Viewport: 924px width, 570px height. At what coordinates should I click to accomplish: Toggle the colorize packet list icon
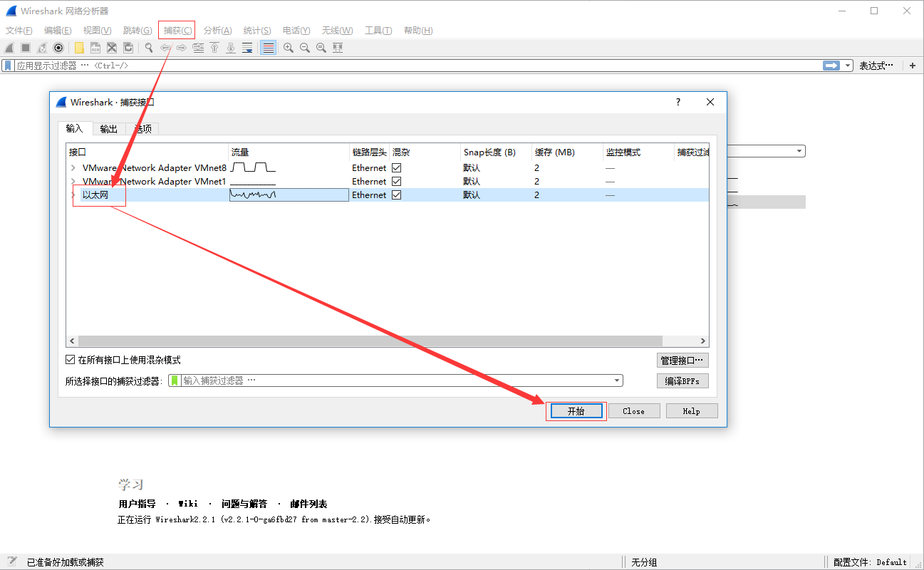click(268, 48)
